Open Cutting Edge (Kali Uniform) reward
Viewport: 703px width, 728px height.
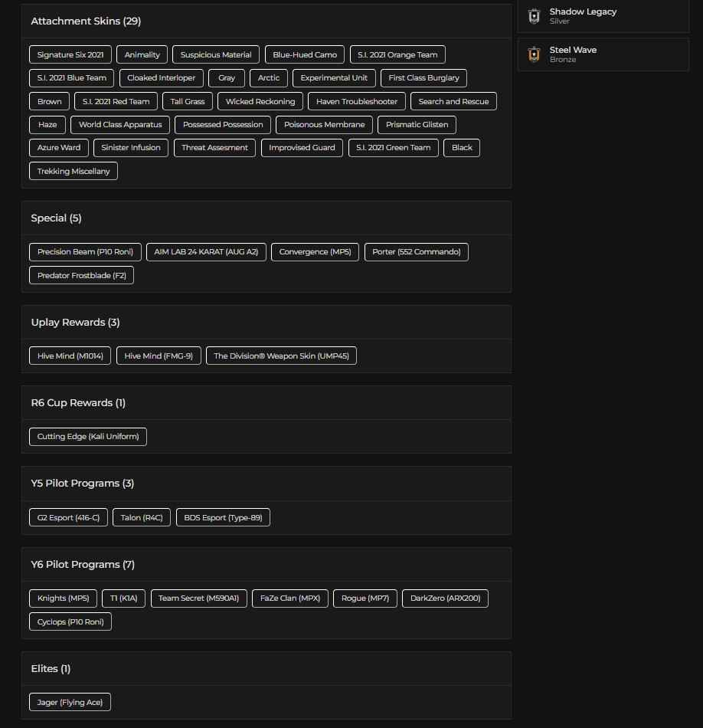(x=88, y=437)
